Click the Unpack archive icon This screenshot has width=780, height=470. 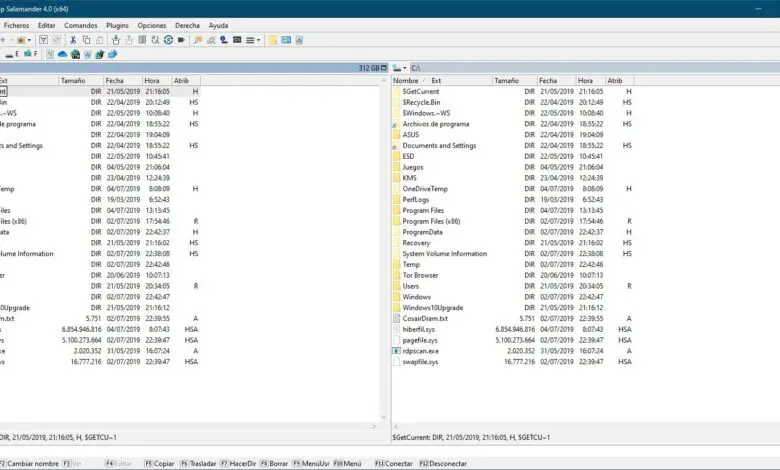tap(129, 40)
